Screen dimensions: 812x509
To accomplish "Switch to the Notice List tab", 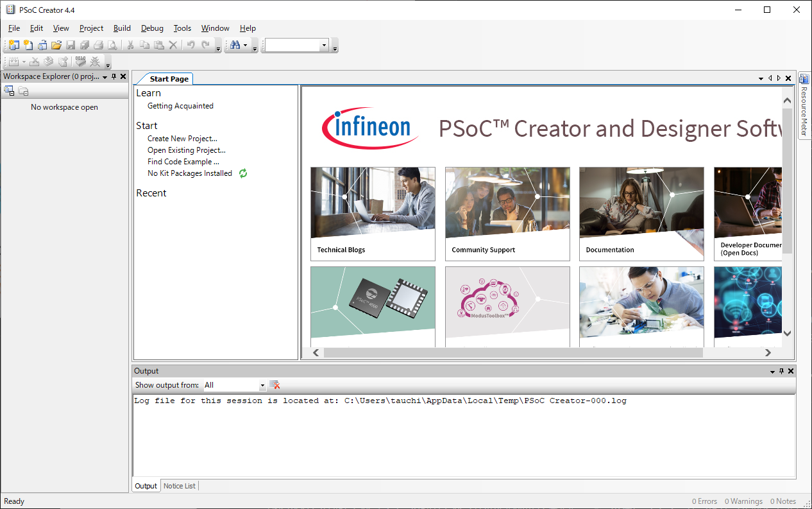I will click(180, 486).
